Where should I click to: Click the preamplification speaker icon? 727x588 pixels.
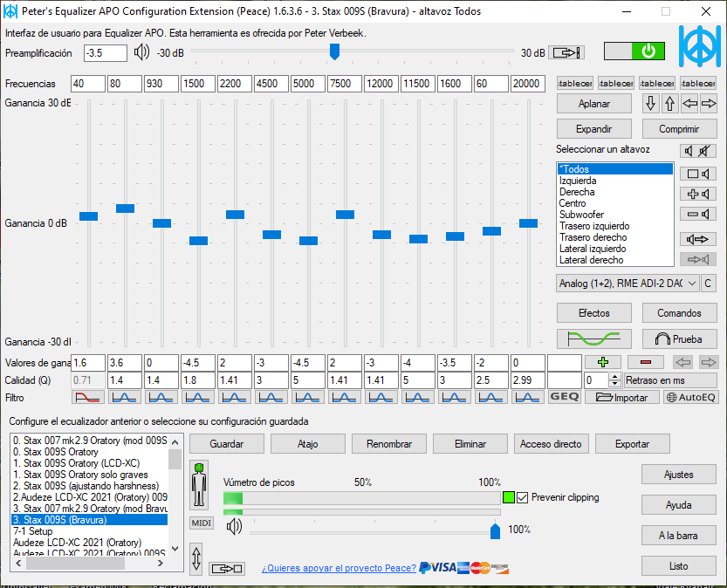click(x=141, y=52)
